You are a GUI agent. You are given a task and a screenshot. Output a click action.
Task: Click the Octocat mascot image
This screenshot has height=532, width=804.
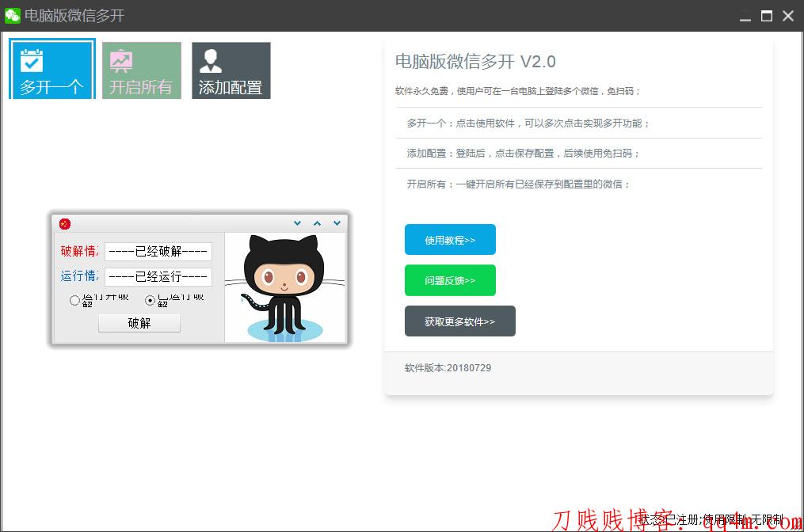pyautogui.click(x=285, y=287)
